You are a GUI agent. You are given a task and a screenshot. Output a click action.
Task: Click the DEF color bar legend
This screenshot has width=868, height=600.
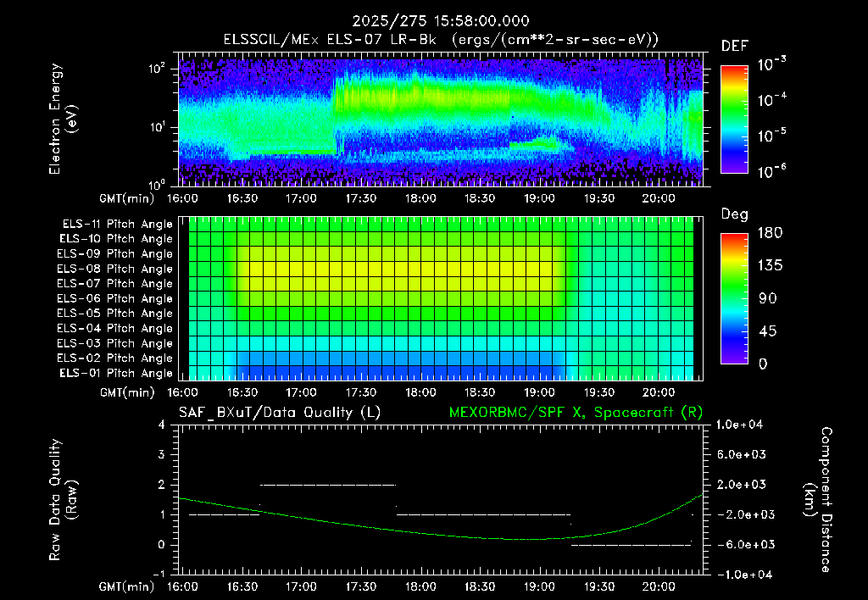pos(734,119)
